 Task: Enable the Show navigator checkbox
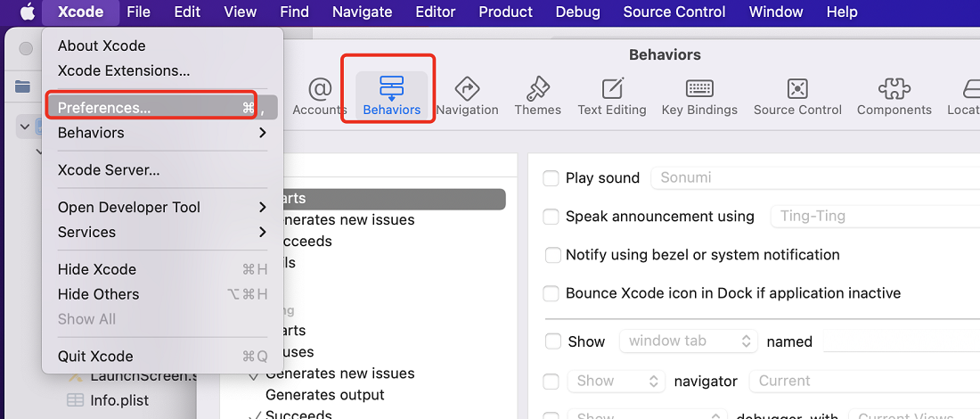(x=551, y=381)
